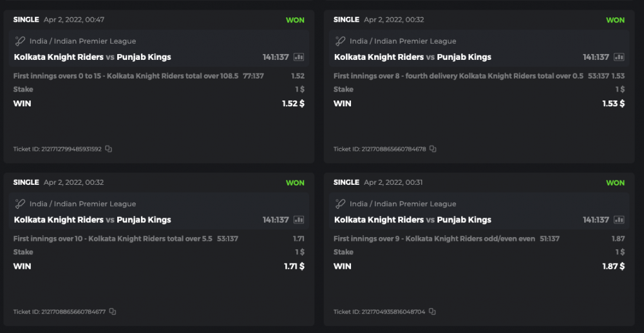Copy ticket ID ending in 784678
The image size is (644, 333).
click(x=433, y=149)
